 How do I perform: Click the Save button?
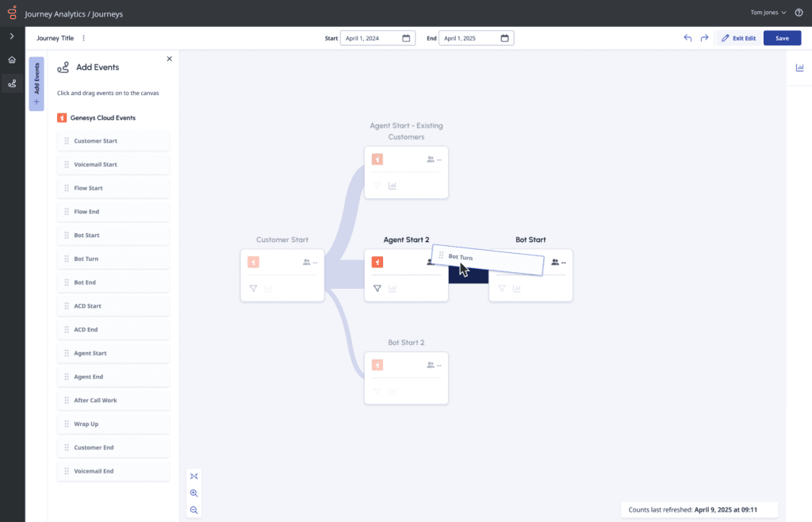pyautogui.click(x=782, y=37)
